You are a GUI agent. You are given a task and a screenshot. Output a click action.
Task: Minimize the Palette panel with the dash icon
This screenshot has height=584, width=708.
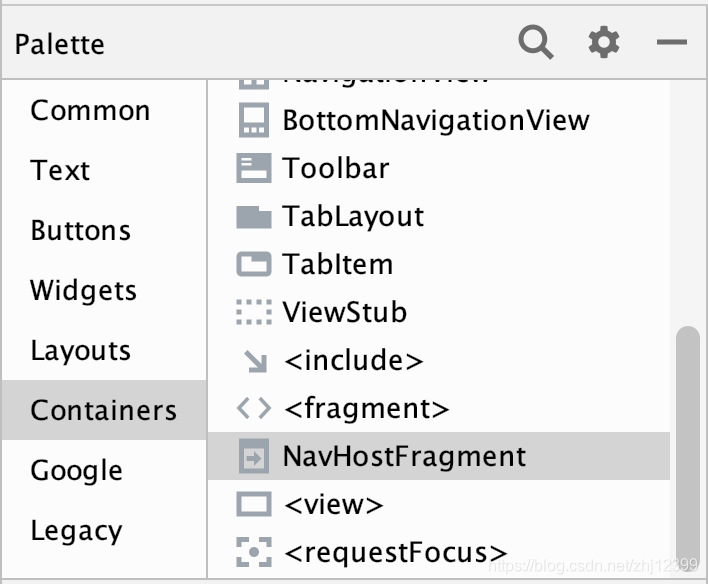(x=672, y=43)
